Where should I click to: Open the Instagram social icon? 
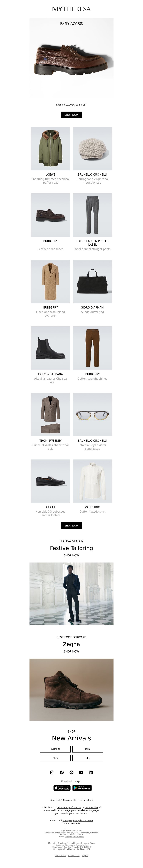[x=52, y=772]
